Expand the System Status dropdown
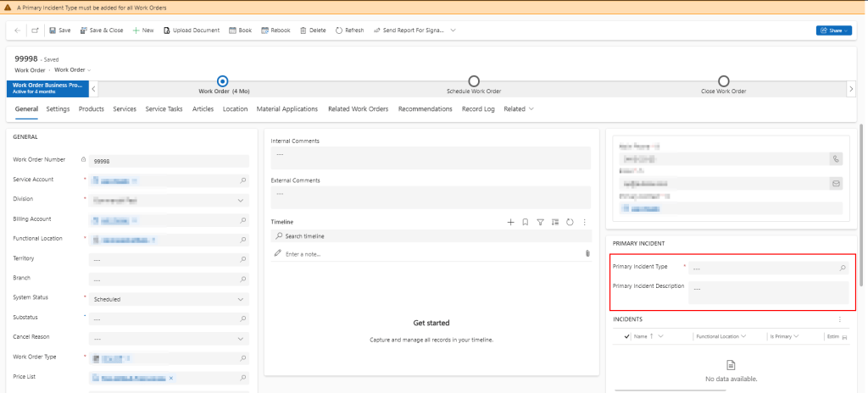 (x=242, y=299)
